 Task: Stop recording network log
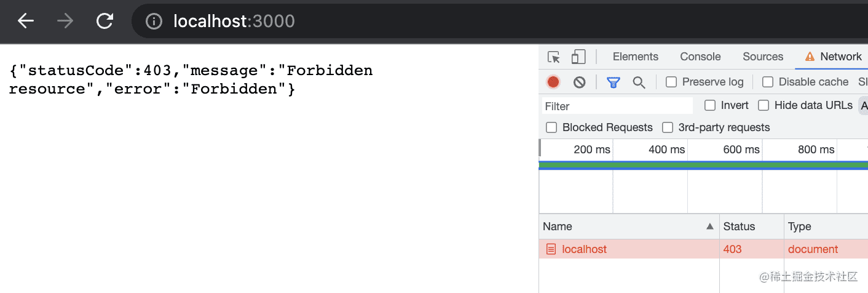[x=553, y=82]
